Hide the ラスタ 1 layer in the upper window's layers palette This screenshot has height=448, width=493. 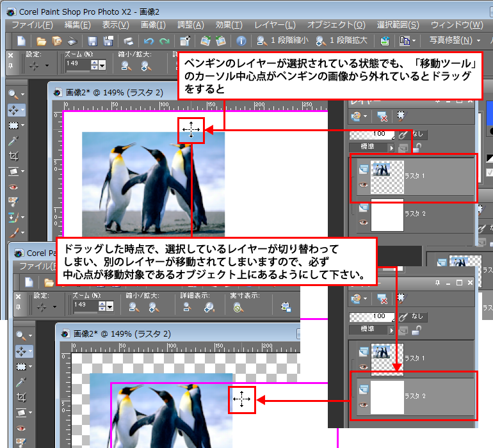coord(364,185)
